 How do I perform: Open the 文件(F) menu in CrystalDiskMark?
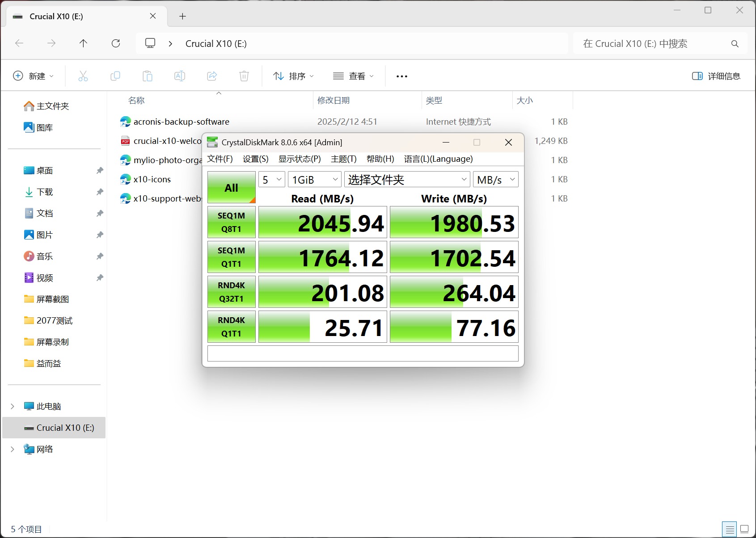pos(220,159)
